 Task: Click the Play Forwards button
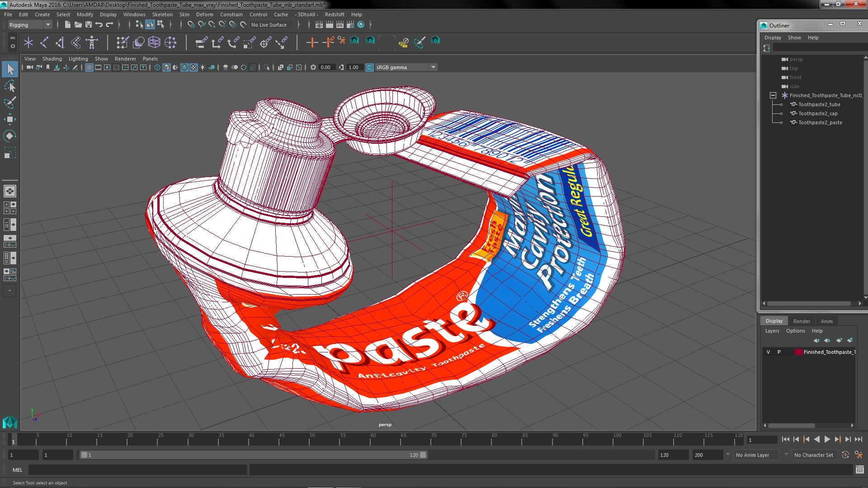[x=827, y=439]
